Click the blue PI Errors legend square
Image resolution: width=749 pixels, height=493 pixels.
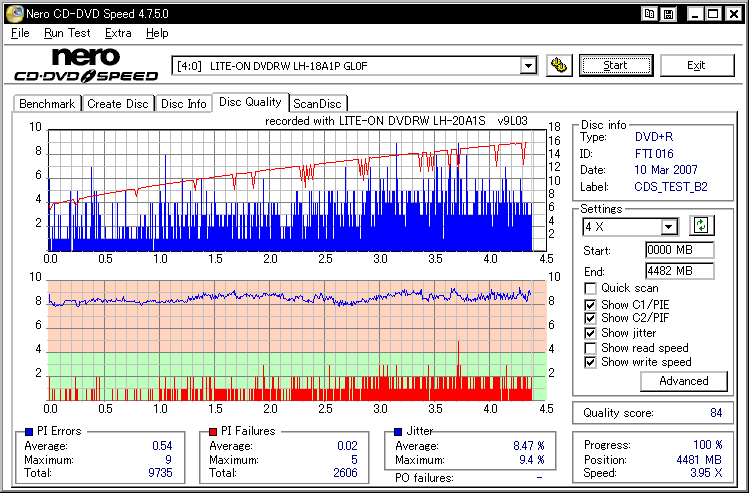tap(28, 431)
